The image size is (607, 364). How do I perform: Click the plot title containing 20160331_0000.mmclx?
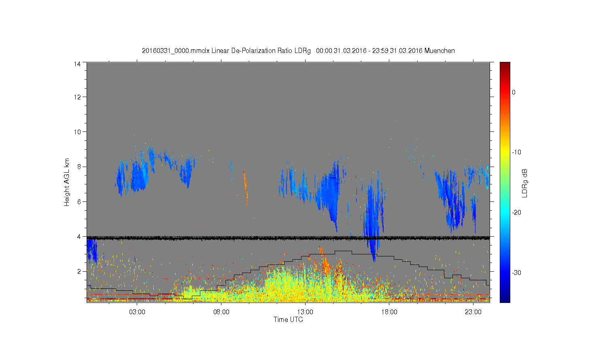pos(298,51)
